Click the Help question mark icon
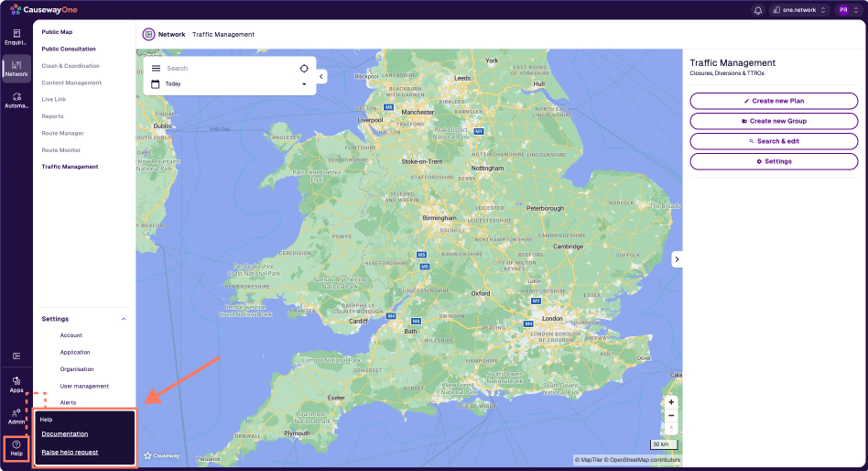This screenshot has height=471, width=868. pos(16,446)
